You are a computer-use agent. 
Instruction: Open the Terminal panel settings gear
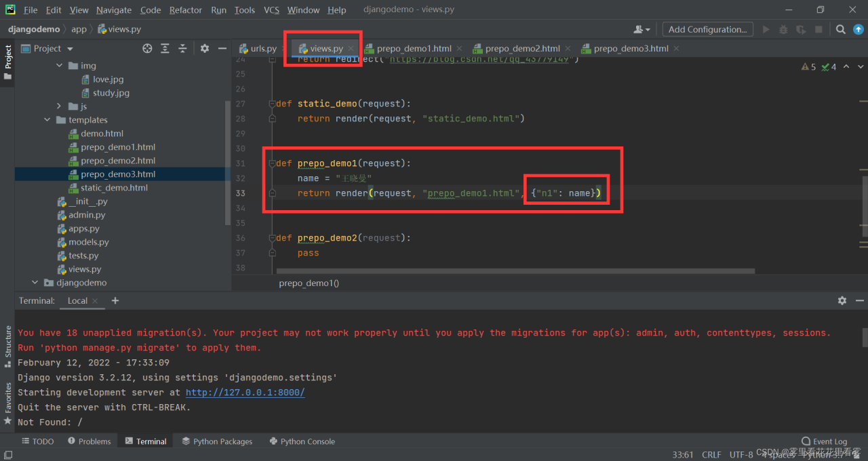(x=842, y=300)
